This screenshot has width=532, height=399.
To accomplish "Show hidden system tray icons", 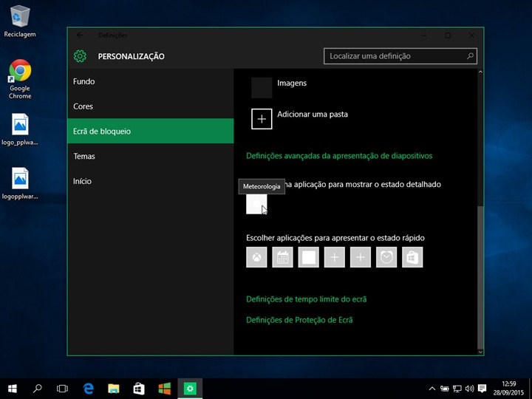I will 432,389.
